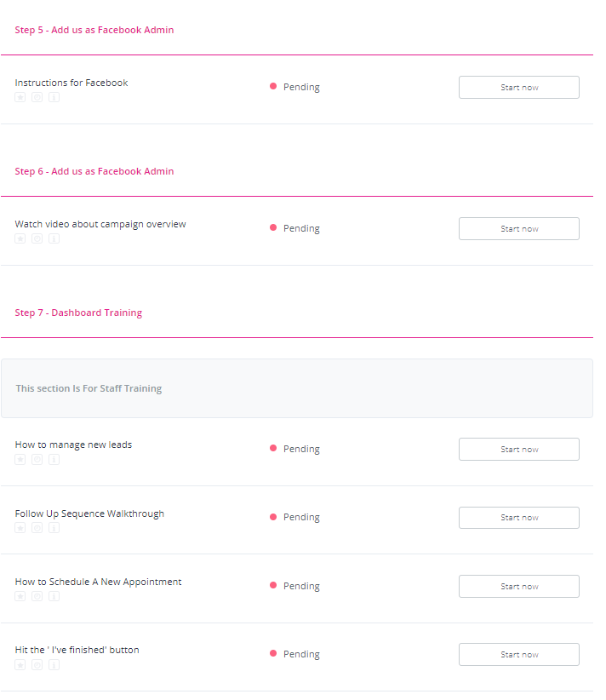Screen dimensions: 606x700
Task: Open the info icon for Instructions for Facebook
Action: point(54,97)
